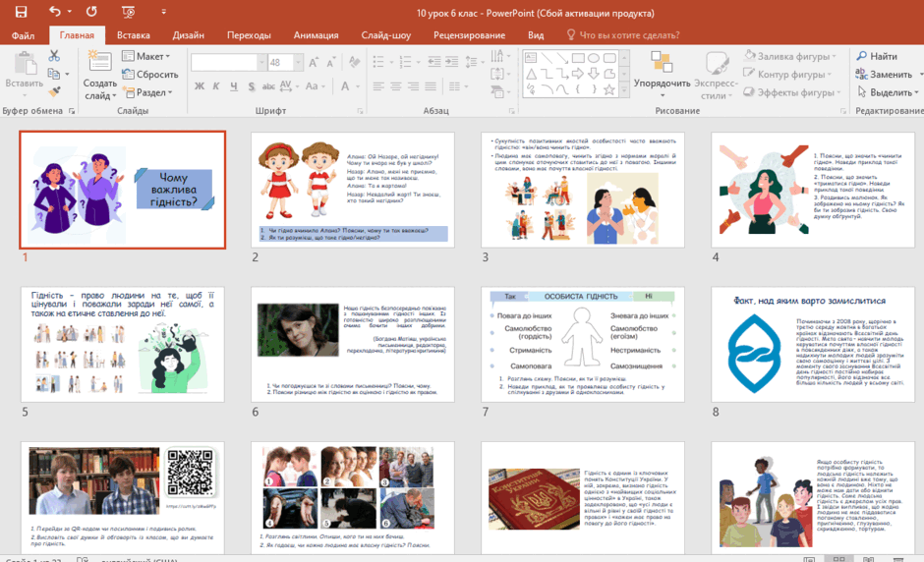Start slideshow from beginning via quick access icon
The height and width of the screenshot is (562, 924).
128,12
